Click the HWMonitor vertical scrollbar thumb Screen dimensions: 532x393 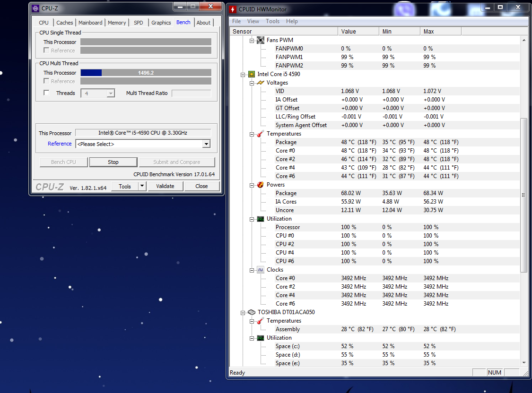[x=523, y=195]
